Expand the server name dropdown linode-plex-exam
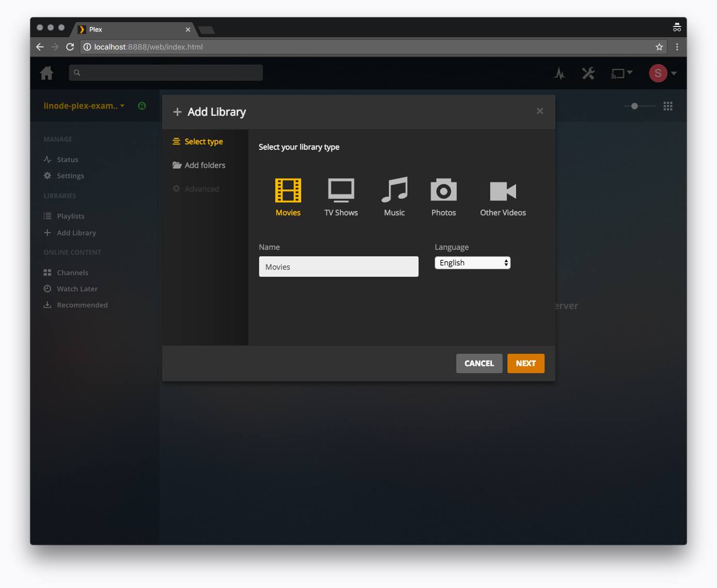Screen dimensions: 717x588 point(84,105)
